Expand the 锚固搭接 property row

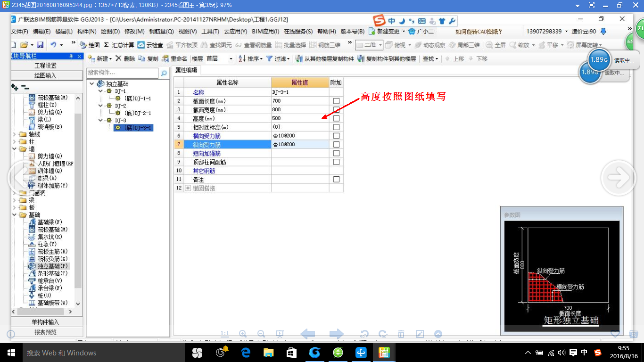tap(188, 188)
